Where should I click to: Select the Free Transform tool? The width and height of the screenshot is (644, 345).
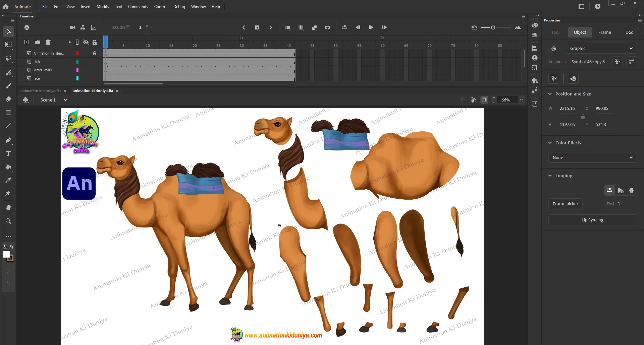coord(8,45)
